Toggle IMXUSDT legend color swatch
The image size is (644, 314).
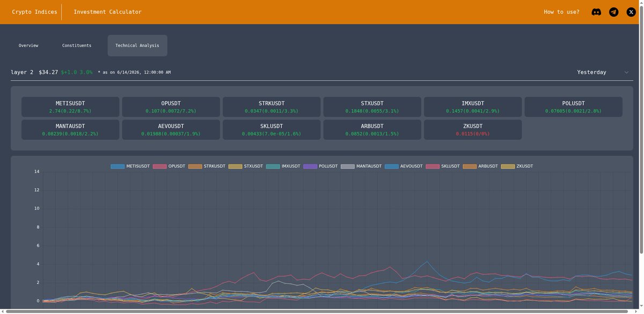pos(273,167)
